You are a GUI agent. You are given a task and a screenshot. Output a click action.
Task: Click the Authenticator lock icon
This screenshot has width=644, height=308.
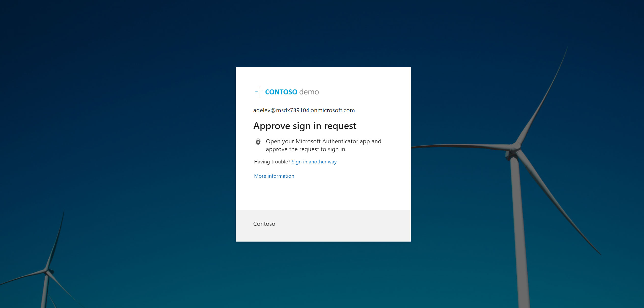(x=258, y=142)
